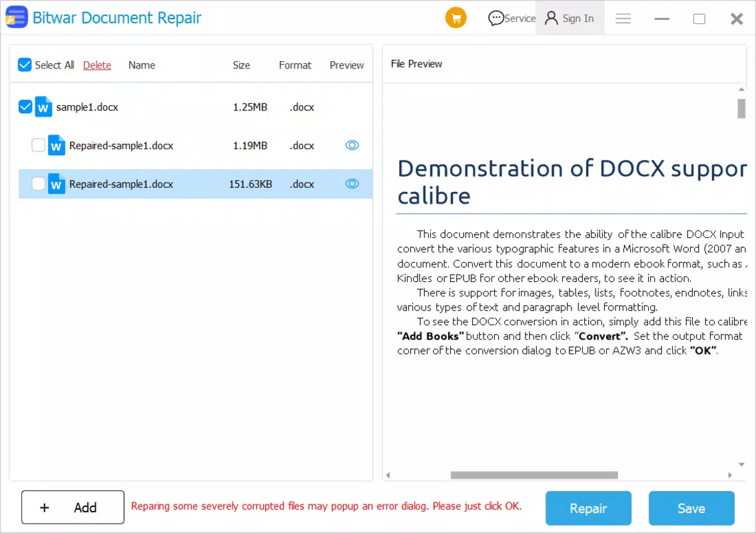756x533 pixels.
Task: Select the sample1.docx file name
Action: point(87,107)
